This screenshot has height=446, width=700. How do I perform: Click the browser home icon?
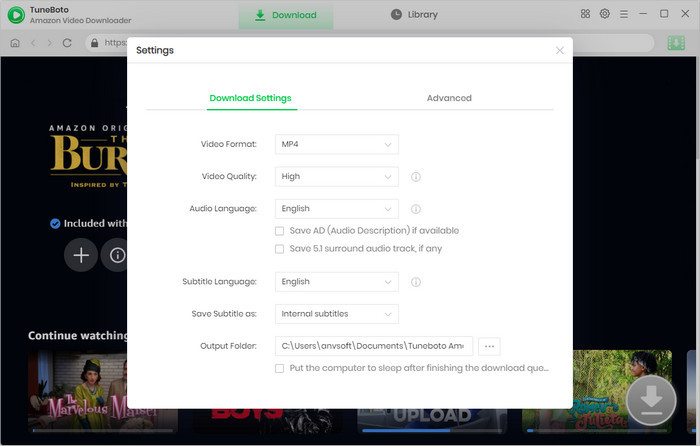click(x=15, y=43)
